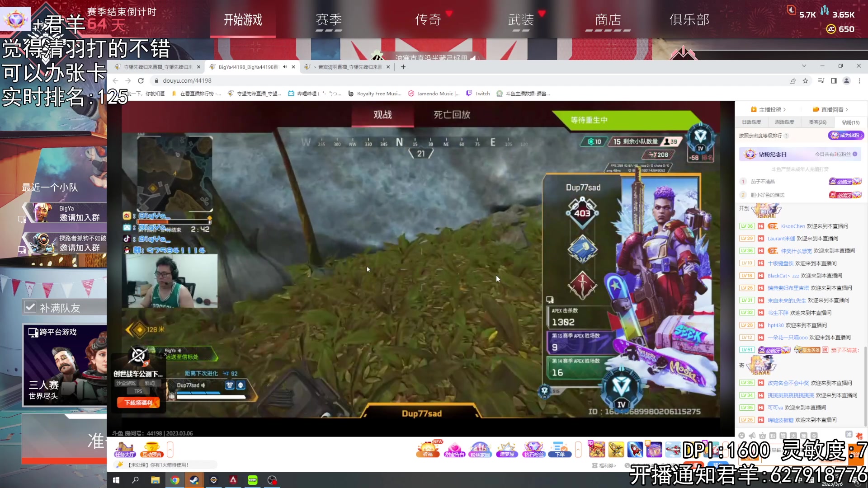Expand 直播回看 replay chevron
Viewport: 868px width, 488px height.
(846, 109)
